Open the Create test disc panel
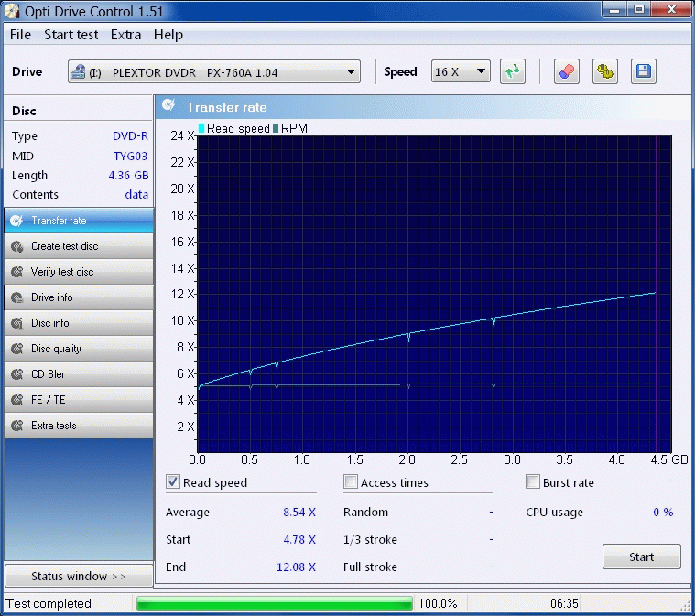This screenshot has width=695, height=616. coord(79,246)
